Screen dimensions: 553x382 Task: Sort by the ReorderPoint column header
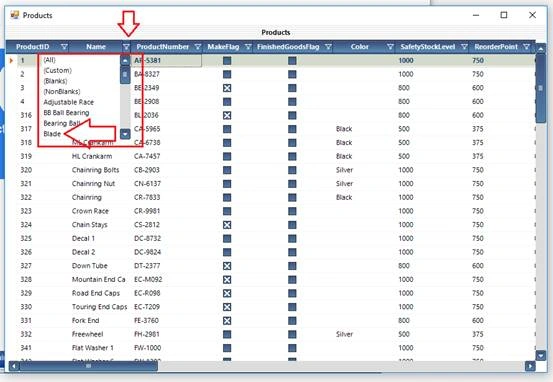tap(496, 47)
